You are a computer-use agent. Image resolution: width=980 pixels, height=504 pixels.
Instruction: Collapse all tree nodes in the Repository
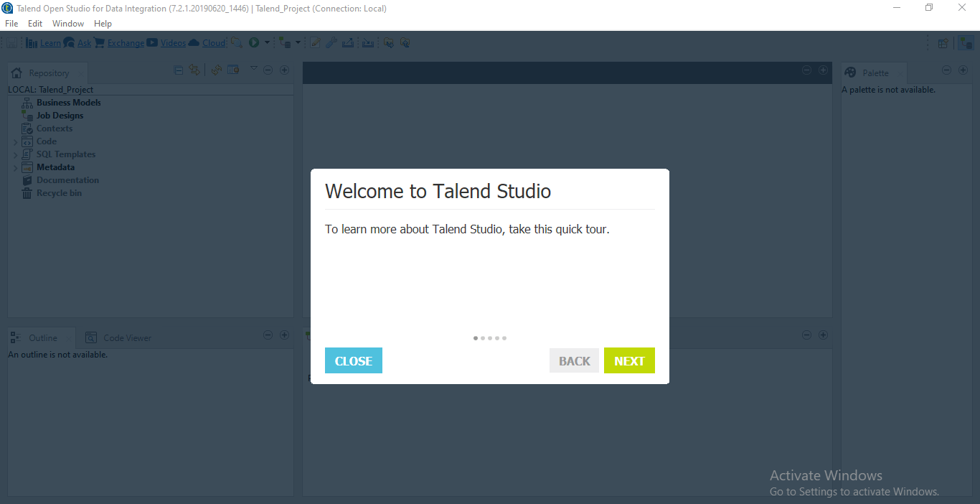177,70
